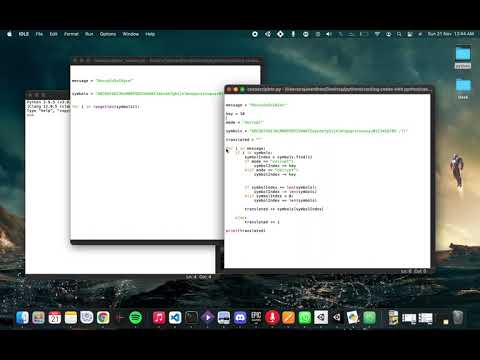
Task: Open the Calendar app in Dock
Action: (55, 318)
